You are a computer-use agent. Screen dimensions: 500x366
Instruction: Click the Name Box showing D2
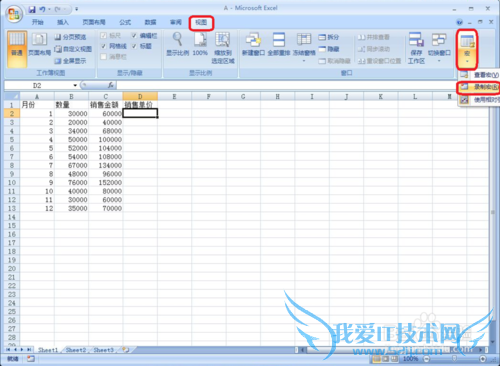tap(37, 85)
